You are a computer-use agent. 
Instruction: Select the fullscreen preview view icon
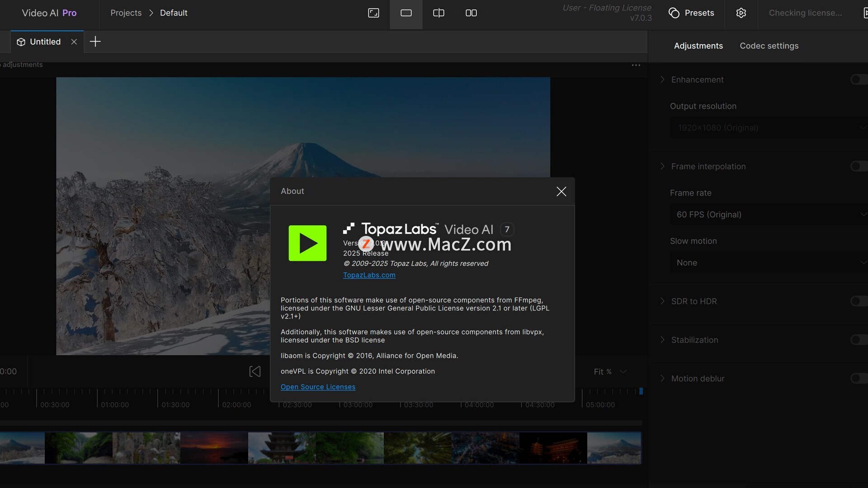click(373, 13)
